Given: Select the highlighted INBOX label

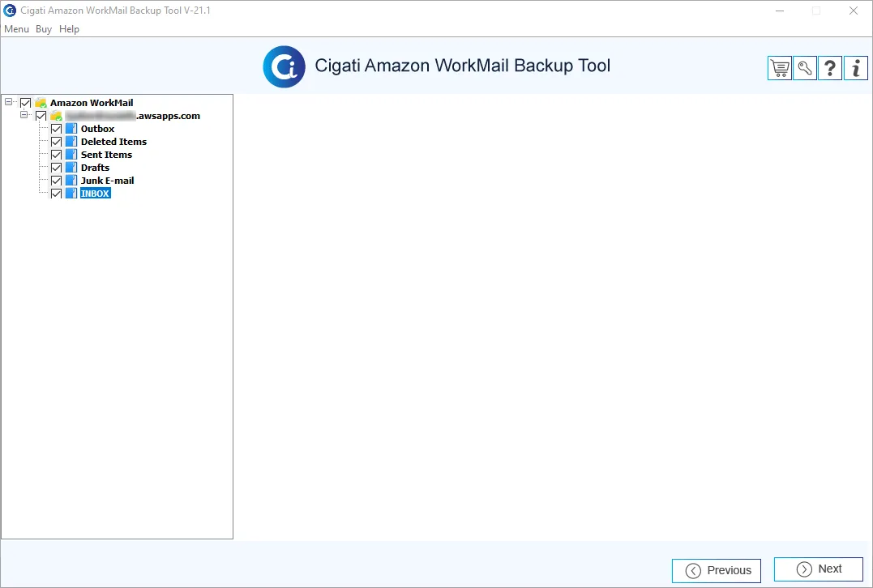Looking at the screenshot, I should (95, 193).
